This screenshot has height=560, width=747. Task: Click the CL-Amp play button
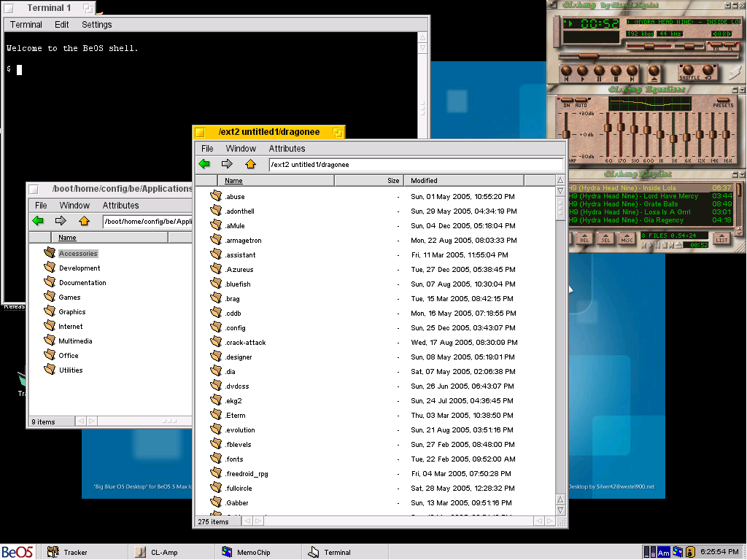tap(583, 74)
